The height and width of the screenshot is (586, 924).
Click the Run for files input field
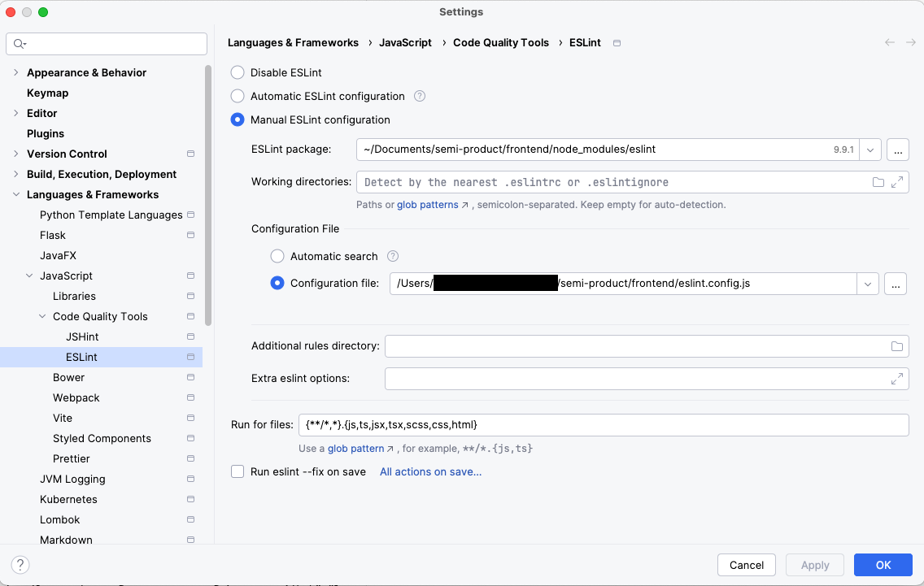tap(604, 424)
